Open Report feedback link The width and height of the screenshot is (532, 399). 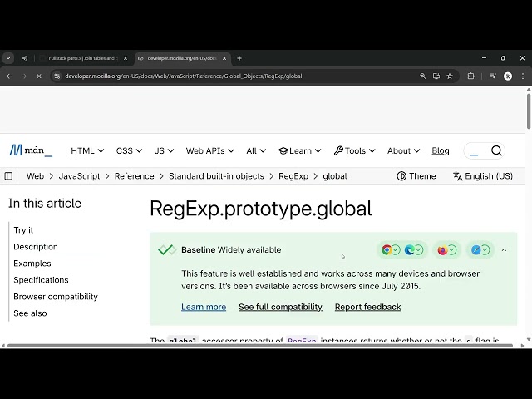(x=367, y=307)
